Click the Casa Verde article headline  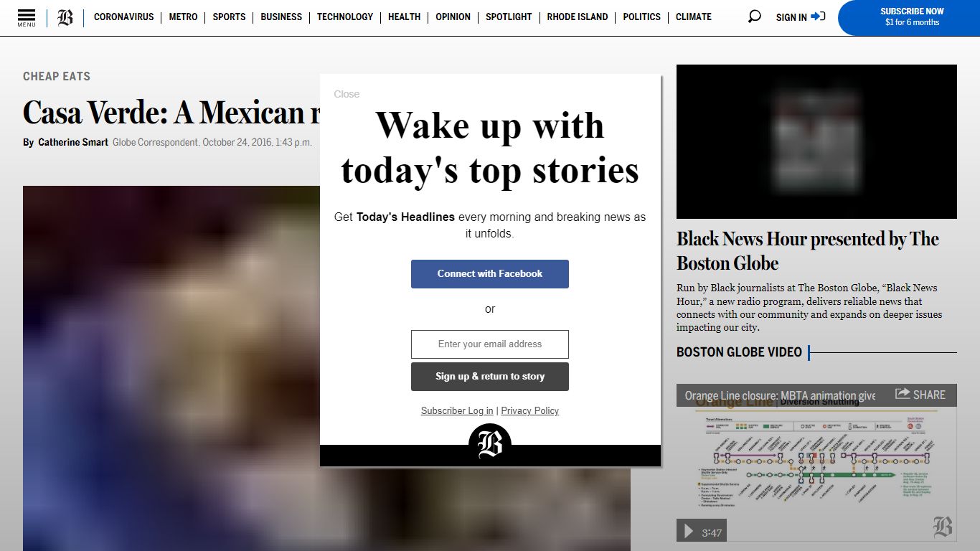tap(171, 113)
